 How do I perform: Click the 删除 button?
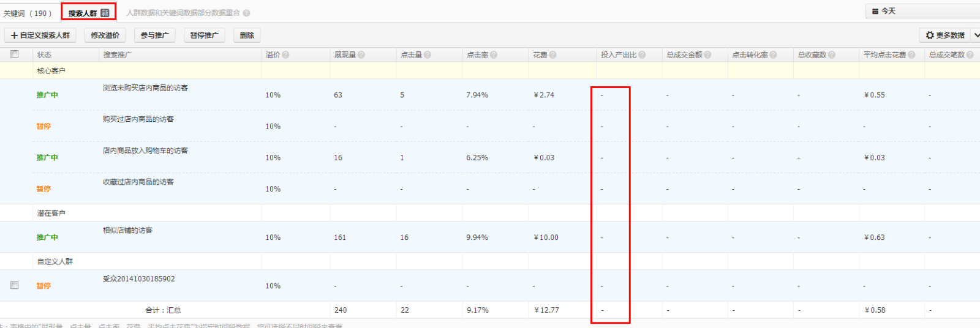247,35
